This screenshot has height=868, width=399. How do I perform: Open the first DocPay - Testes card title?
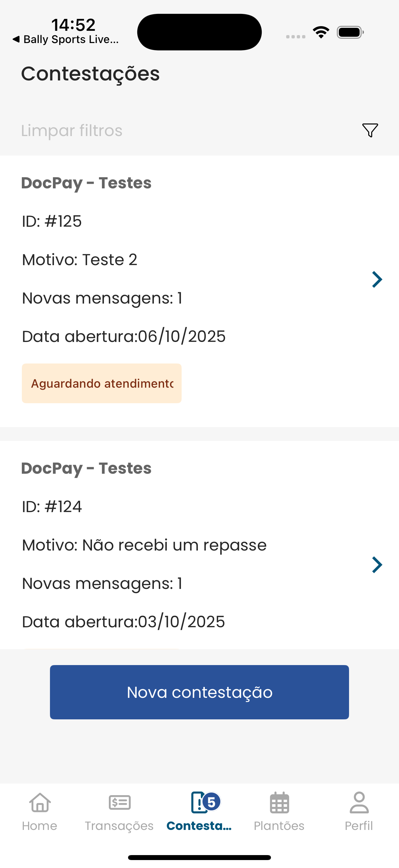click(86, 183)
